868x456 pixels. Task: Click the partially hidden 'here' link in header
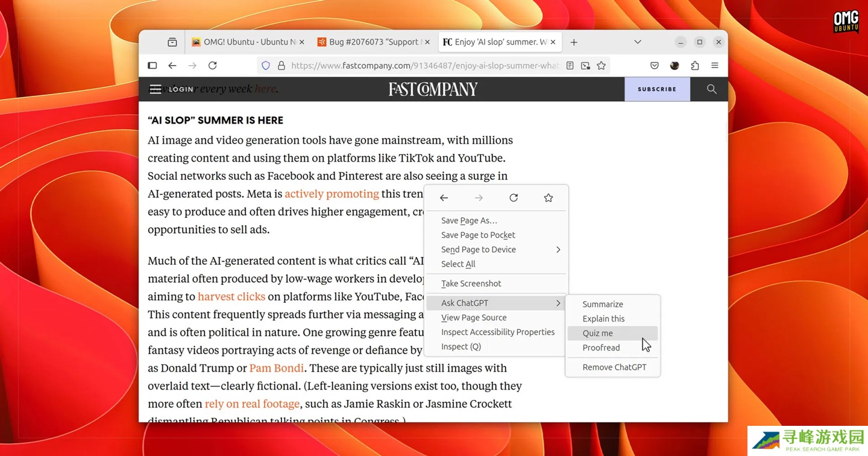point(265,89)
